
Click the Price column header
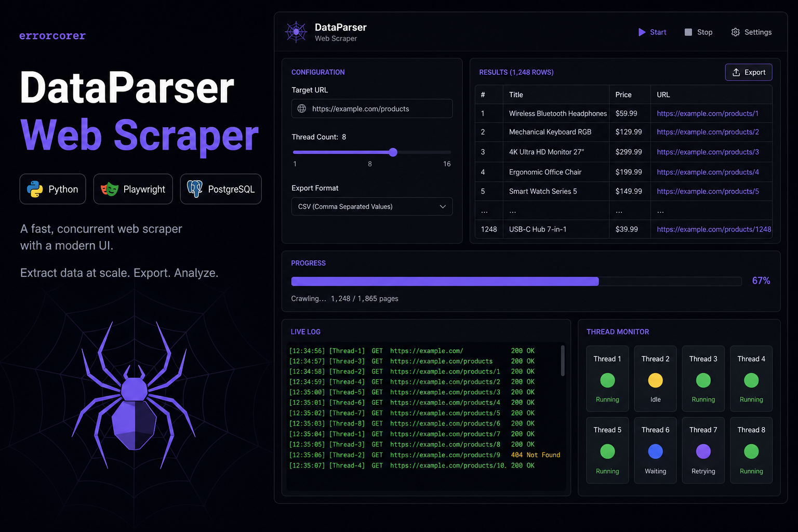coord(623,95)
